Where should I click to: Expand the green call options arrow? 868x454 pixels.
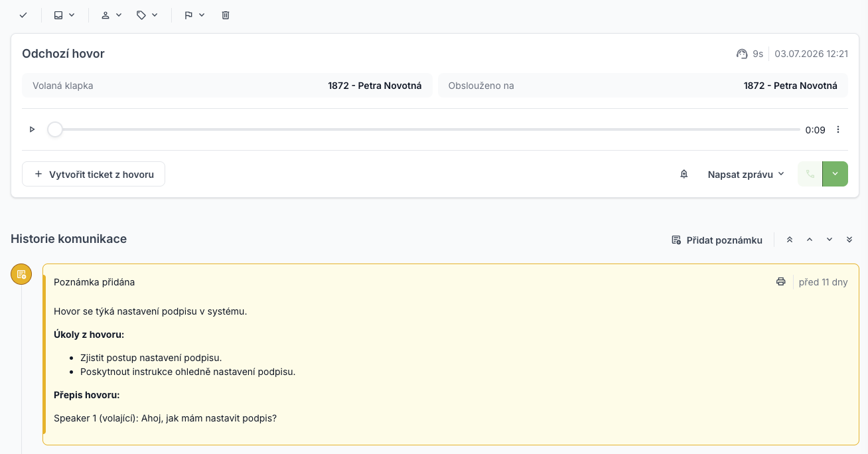click(835, 174)
